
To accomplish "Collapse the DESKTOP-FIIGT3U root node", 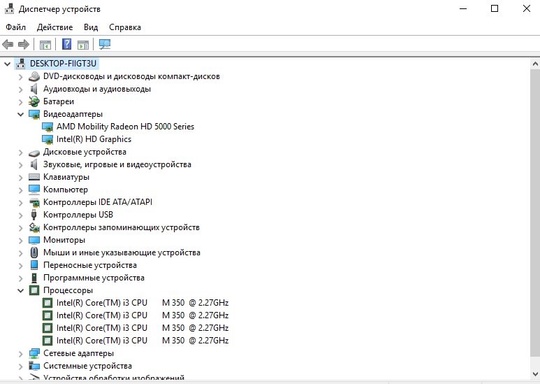I will tap(7, 64).
